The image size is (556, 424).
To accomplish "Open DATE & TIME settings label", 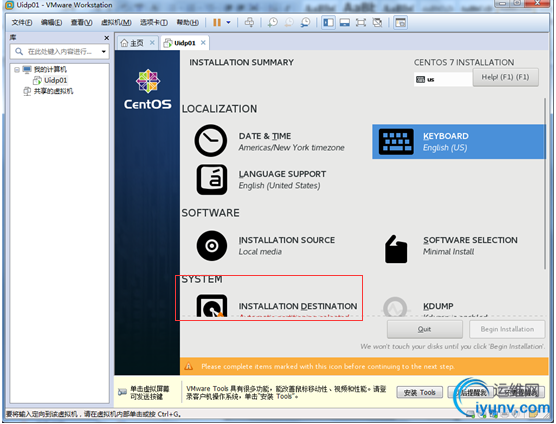I will click(265, 136).
